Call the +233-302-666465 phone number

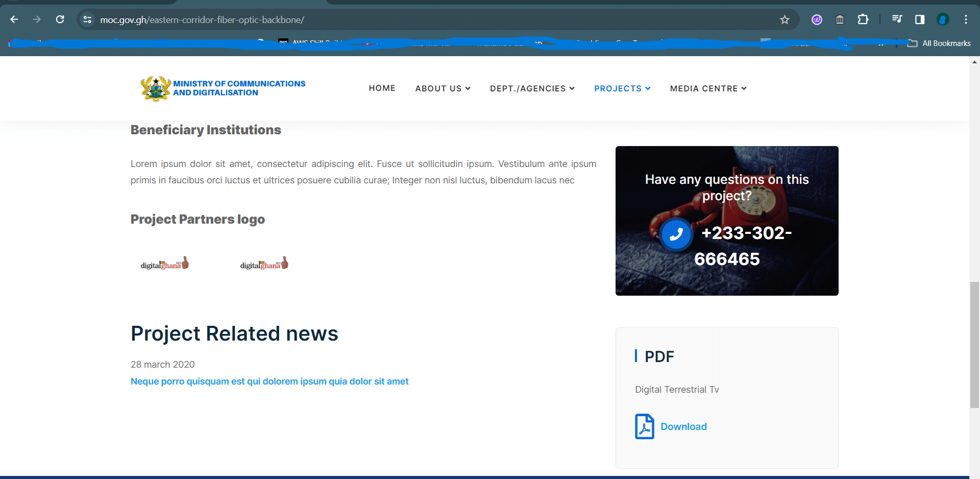click(743, 246)
